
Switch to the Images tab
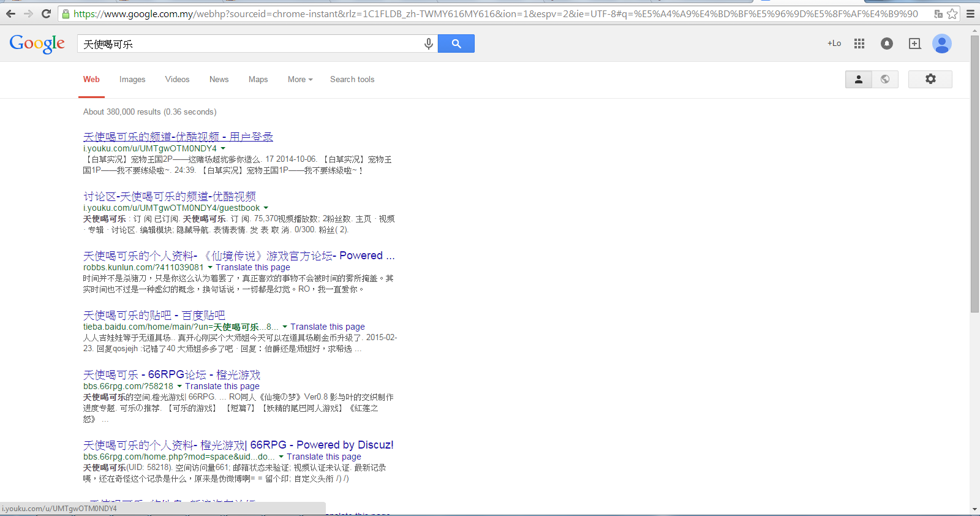[132, 80]
